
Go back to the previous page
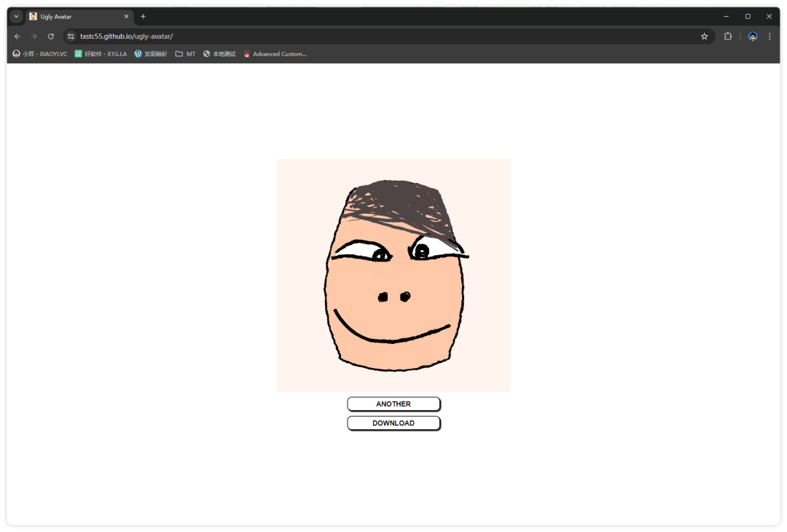pyautogui.click(x=17, y=36)
